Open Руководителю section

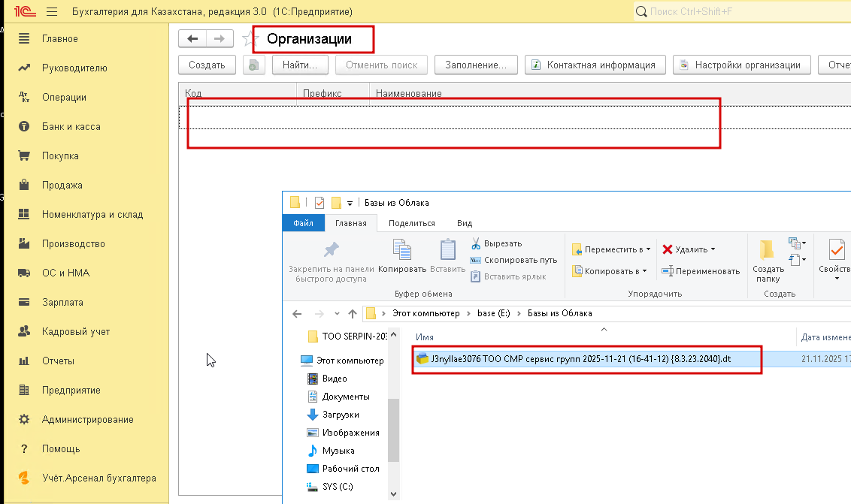[74, 68]
